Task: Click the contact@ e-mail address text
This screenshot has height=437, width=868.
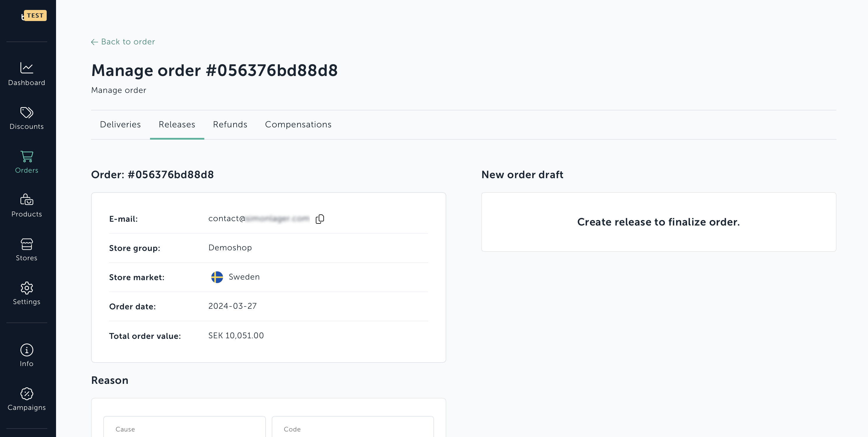Action: click(x=259, y=218)
